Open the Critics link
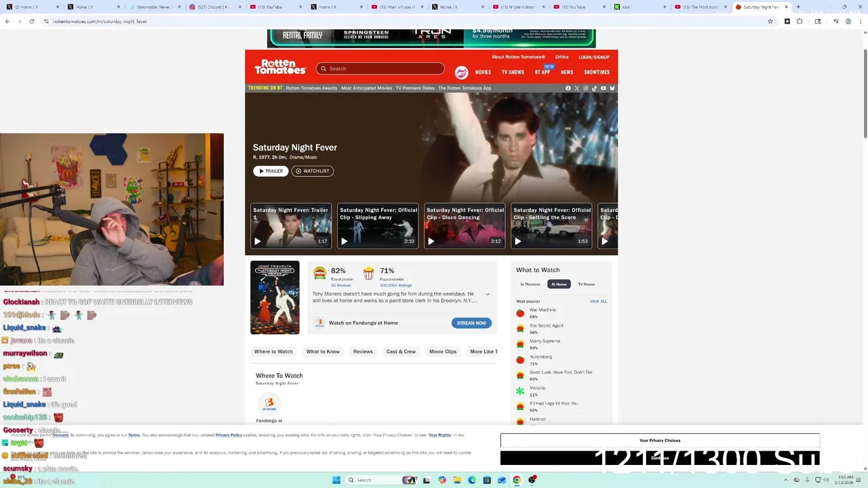This screenshot has height=488, width=868. click(x=561, y=57)
